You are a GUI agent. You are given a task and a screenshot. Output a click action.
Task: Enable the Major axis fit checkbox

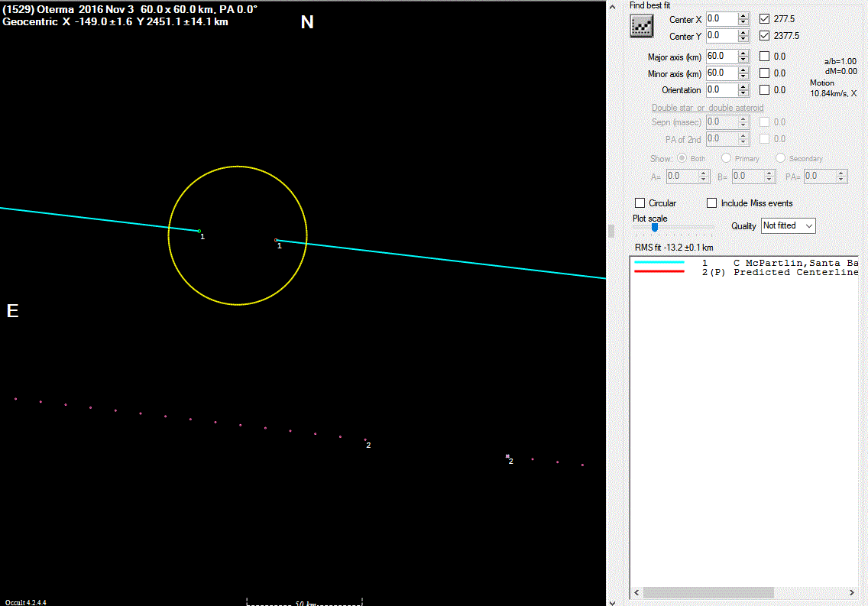point(765,57)
